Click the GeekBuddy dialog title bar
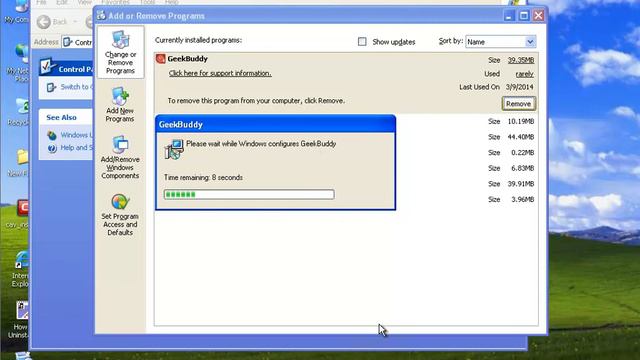Viewport: 640px width, 360px height. 276,124
